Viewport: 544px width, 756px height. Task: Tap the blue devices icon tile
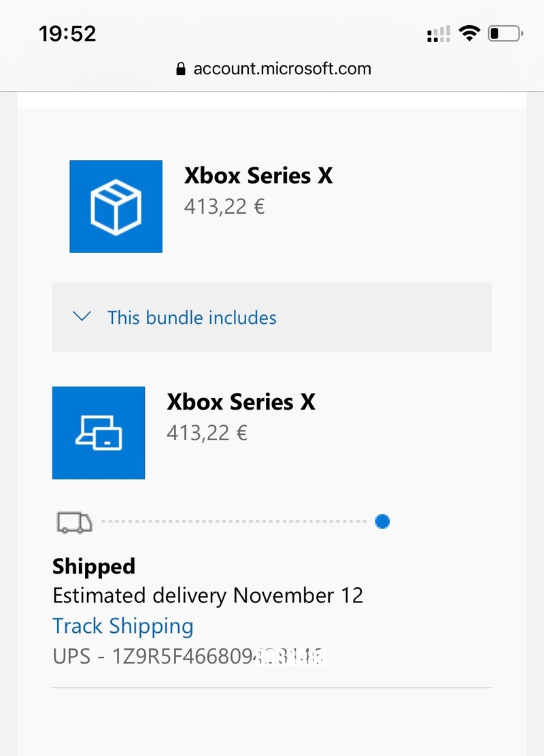click(99, 433)
